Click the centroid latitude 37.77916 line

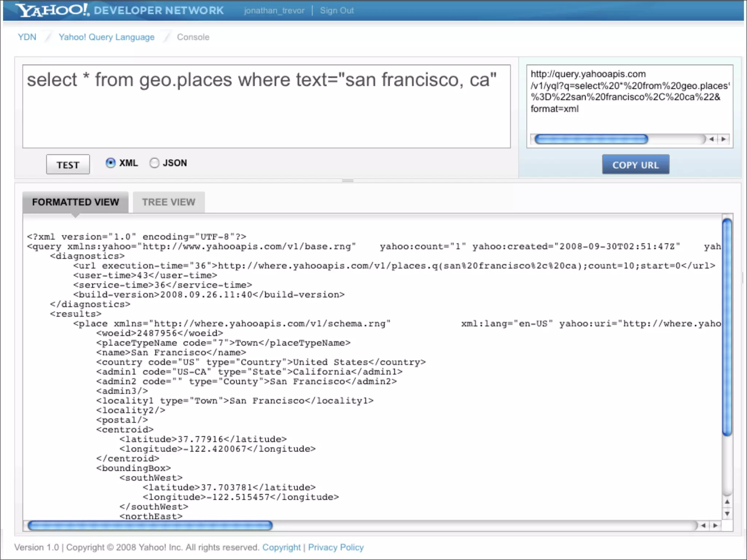[203, 439]
